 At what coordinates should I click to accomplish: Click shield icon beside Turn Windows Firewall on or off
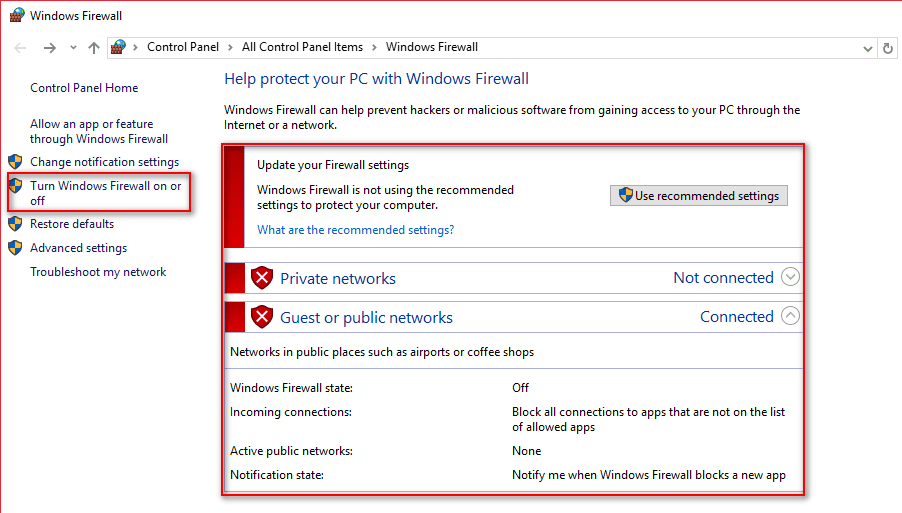tap(16, 186)
